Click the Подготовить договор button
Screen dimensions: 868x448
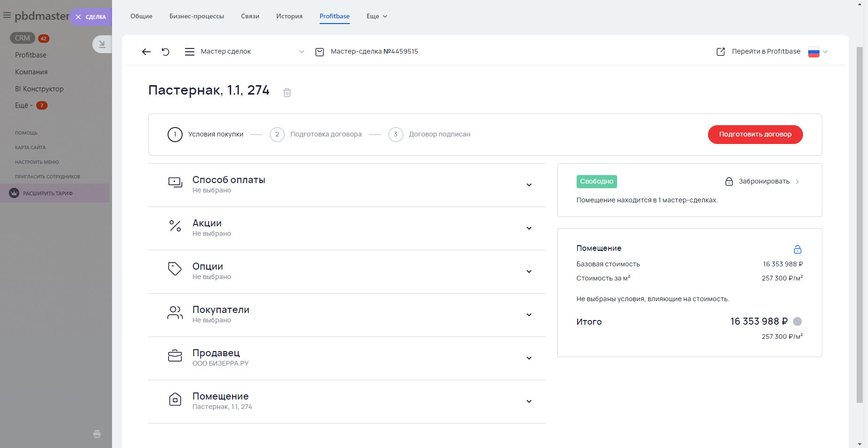755,134
